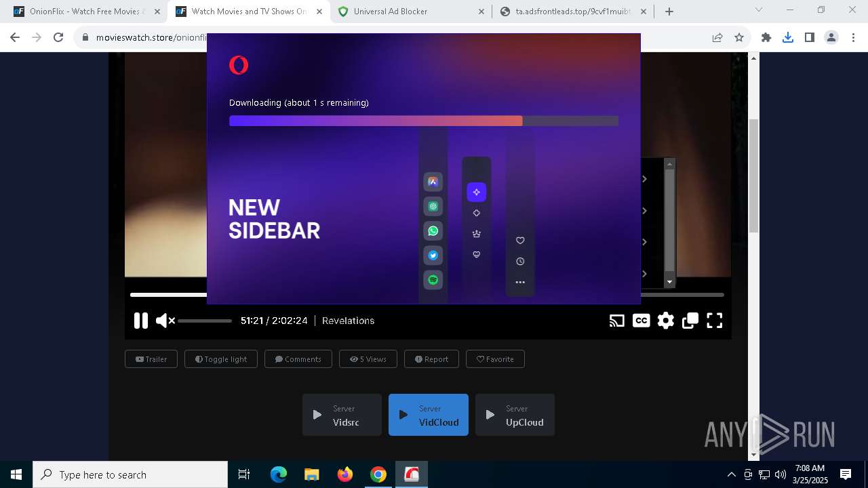Image resolution: width=868 pixels, height=488 pixels.
Task: Click the Opera download progress bar
Action: pyautogui.click(x=424, y=121)
